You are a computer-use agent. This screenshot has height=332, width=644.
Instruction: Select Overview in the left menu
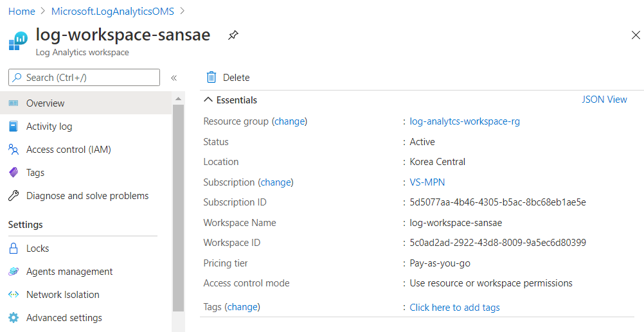point(45,103)
